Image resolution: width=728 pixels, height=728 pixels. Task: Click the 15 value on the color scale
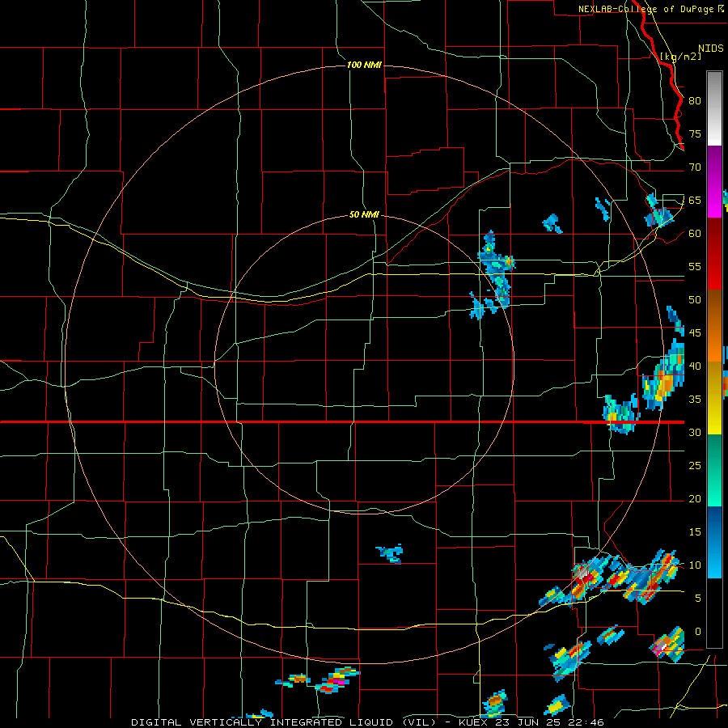(x=695, y=532)
